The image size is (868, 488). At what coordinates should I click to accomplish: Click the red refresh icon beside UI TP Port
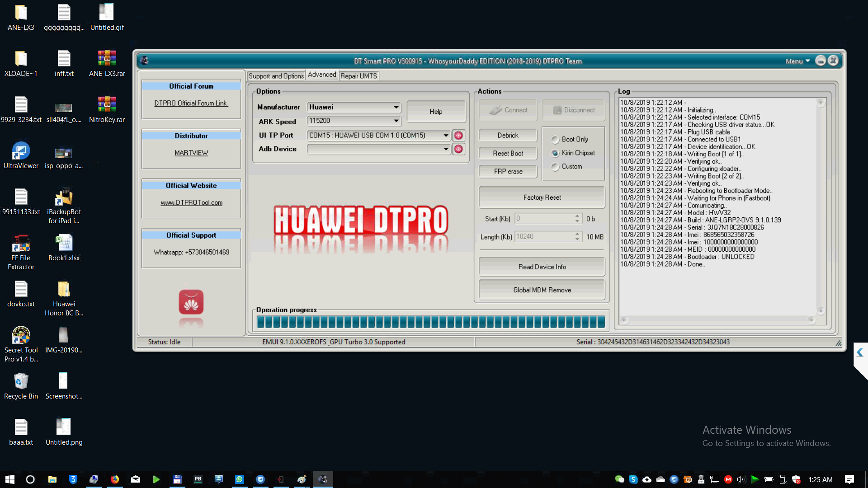(458, 136)
